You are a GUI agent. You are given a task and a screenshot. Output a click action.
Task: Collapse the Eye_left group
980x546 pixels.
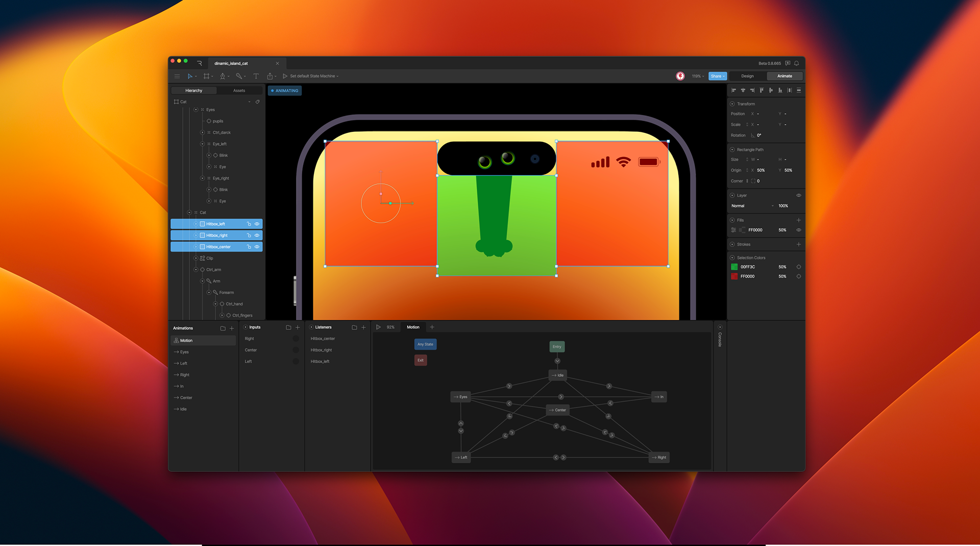click(x=202, y=144)
